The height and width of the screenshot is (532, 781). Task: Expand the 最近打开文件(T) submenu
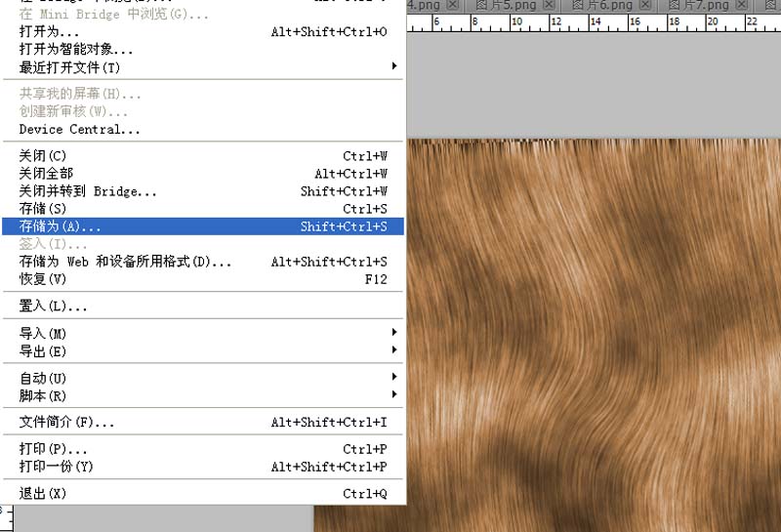tap(203, 66)
